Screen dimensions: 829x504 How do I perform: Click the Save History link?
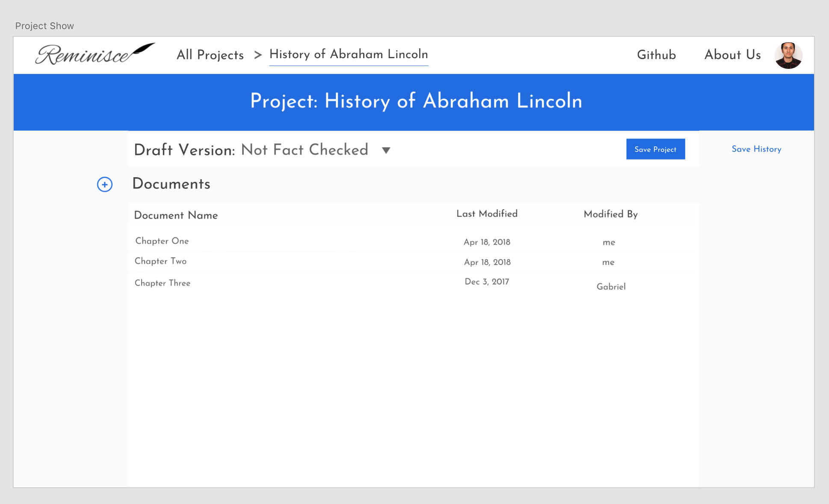756,149
